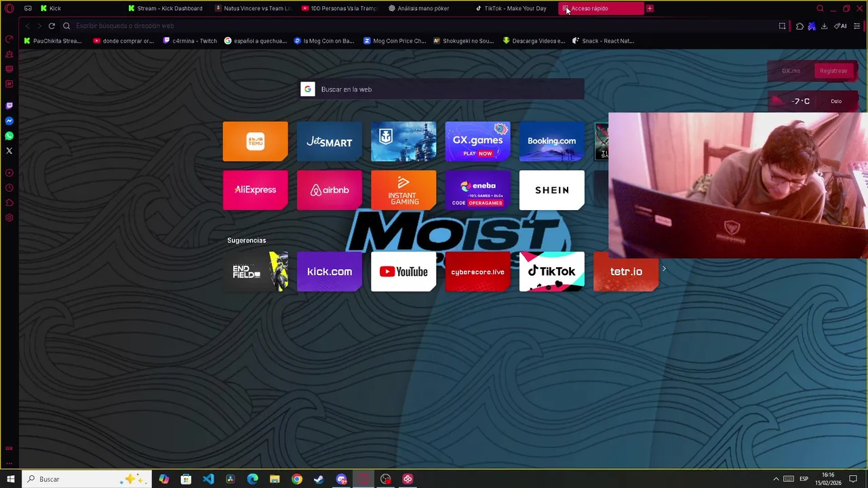
Task: Switch to TikTok - Make Your Day tab
Action: (x=514, y=8)
